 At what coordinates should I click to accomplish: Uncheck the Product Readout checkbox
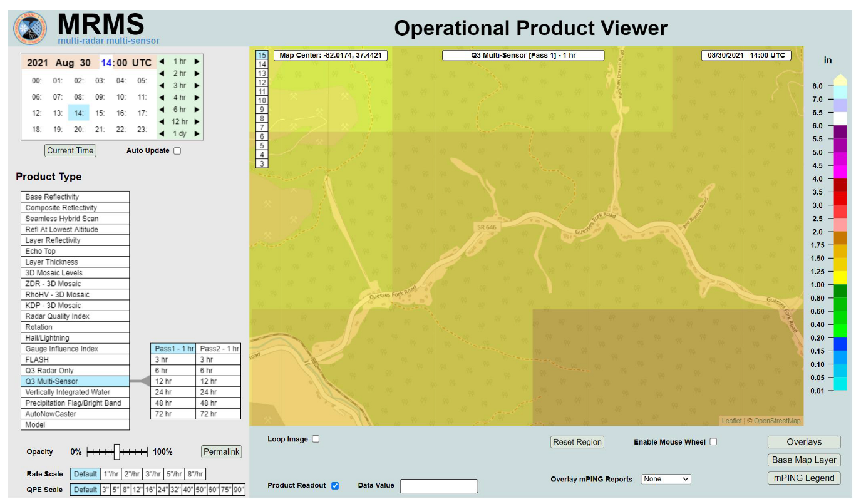coord(334,485)
